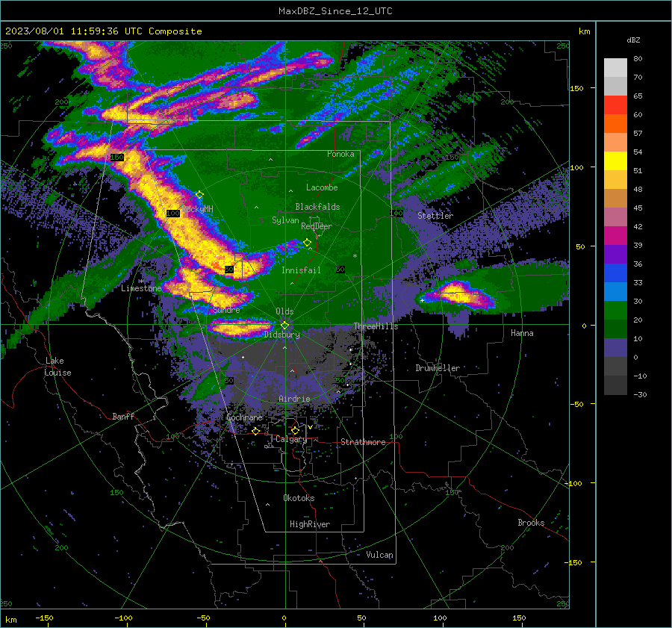This screenshot has width=672, height=628.
Task: Click the Cochrane city label
Action: tap(244, 417)
